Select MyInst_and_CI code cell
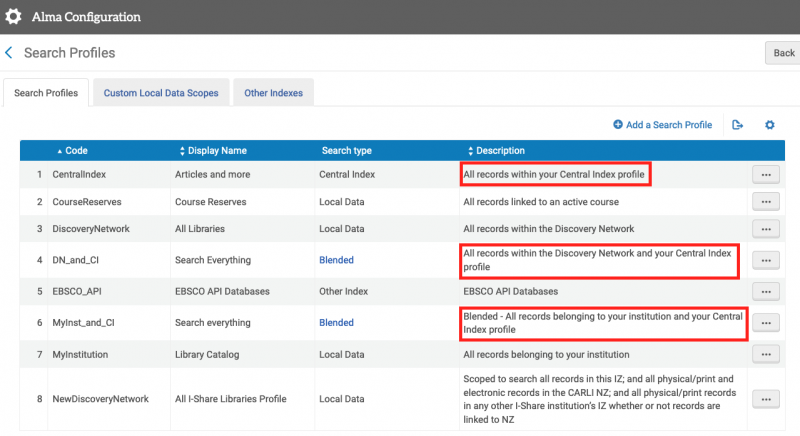Viewport: 800px width, 436px height. coord(83,323)
